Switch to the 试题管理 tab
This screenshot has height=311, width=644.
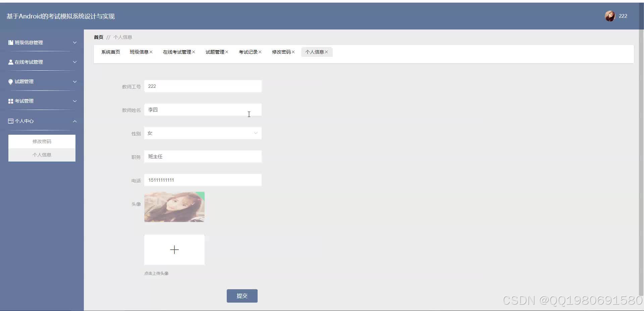[215, 52]
